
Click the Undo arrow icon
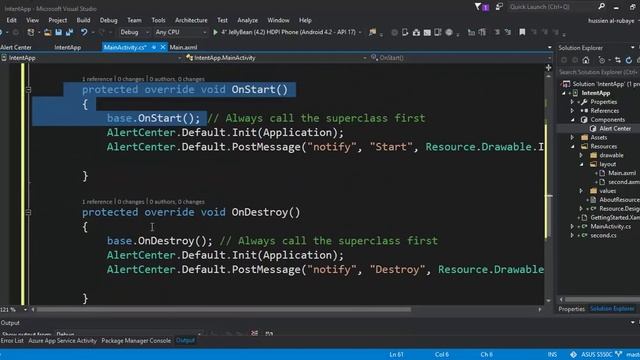click(84, 32)
